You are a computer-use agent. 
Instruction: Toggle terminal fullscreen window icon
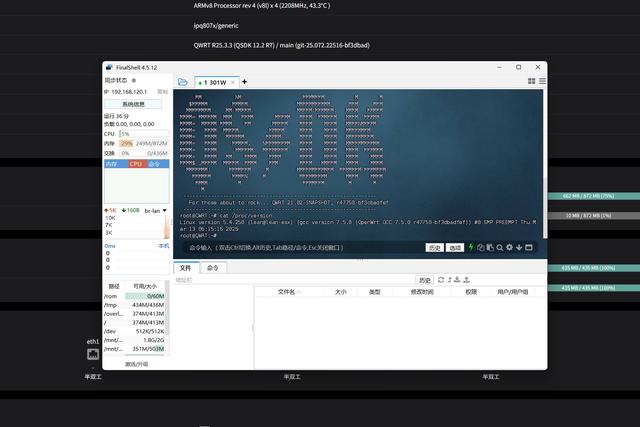529,247
